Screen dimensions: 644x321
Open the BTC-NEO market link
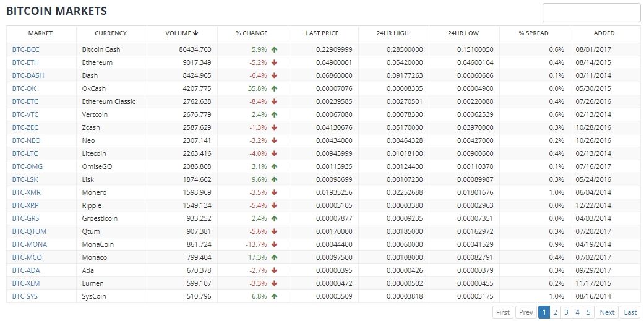point(26,141)
